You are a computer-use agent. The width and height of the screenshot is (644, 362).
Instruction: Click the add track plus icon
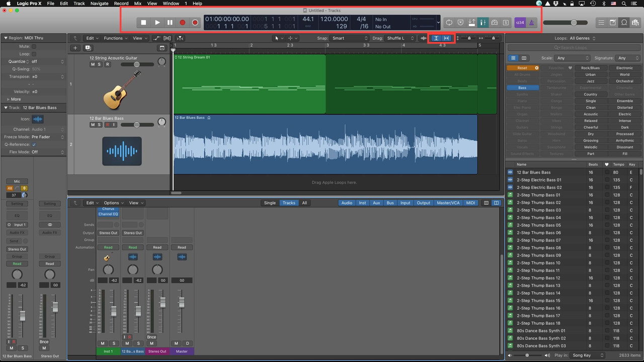75,48
